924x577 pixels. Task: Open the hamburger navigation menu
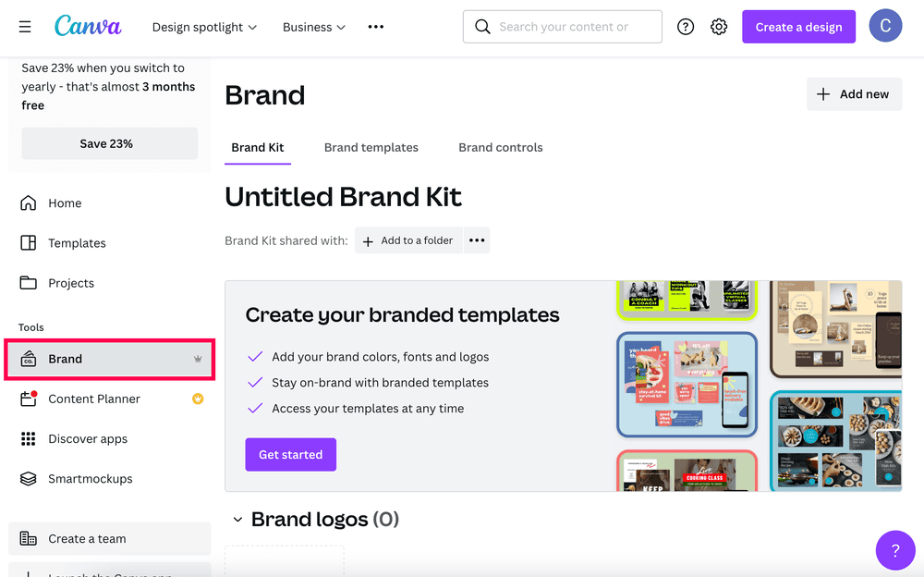[x=25, y=27]
